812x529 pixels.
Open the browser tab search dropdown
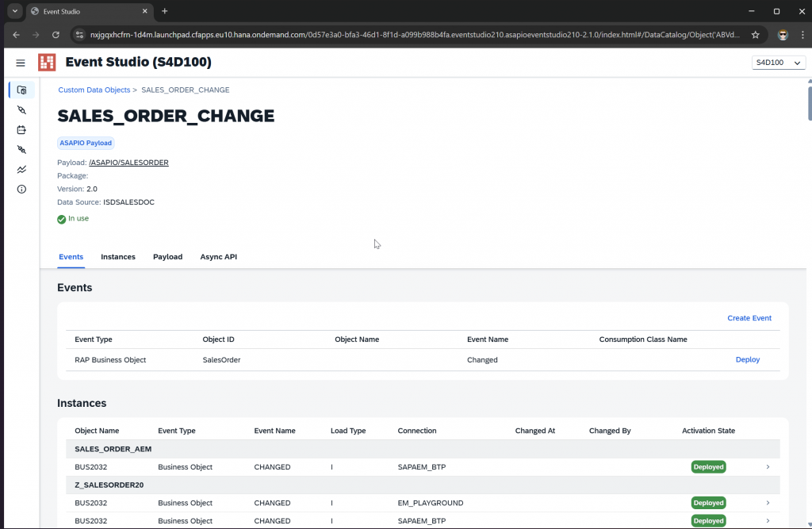(14, 11)
